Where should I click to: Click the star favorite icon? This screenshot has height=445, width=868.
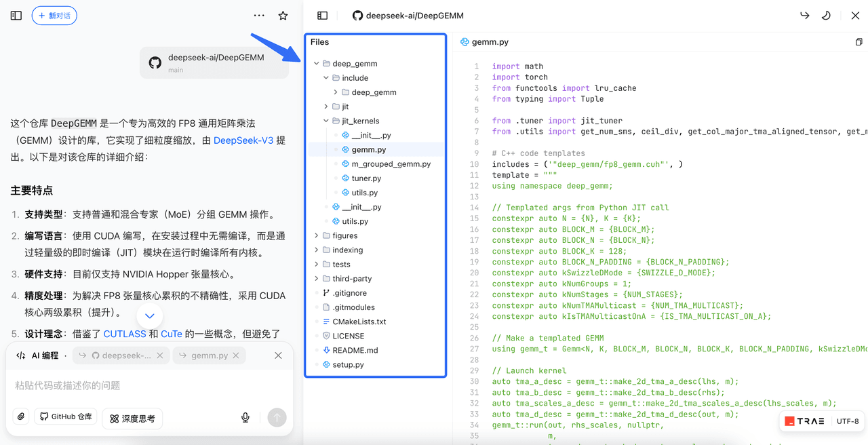point(283,16)
